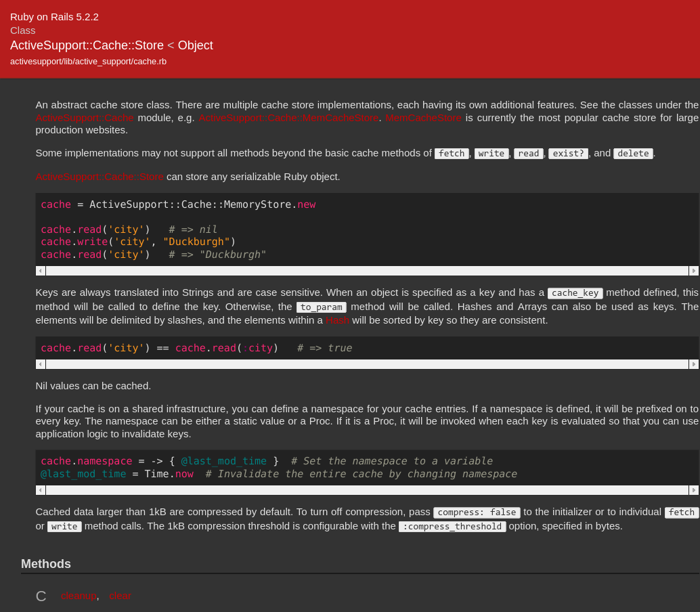Click left scroll arrow under cache.read comparison code
This screenshot has height=612, width=700.
coord(41,364)
